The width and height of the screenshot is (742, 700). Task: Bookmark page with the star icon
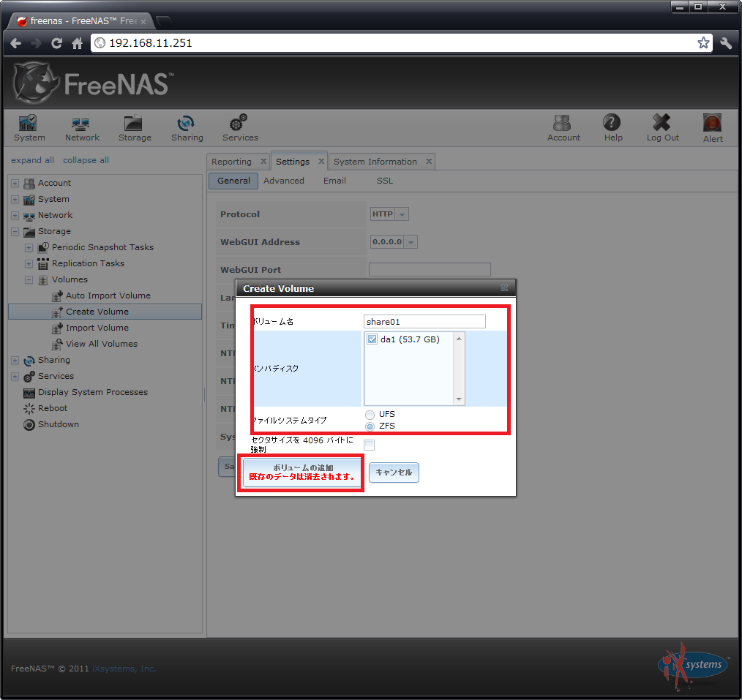703,43
